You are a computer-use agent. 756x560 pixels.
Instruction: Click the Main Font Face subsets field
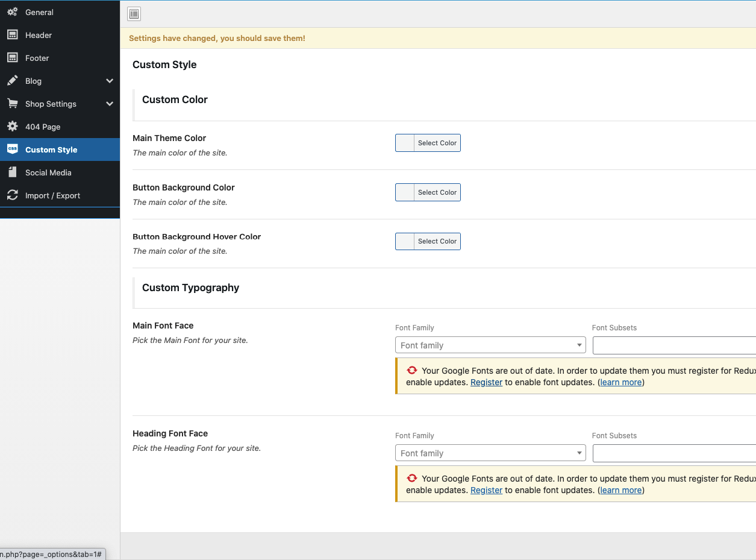673,345
